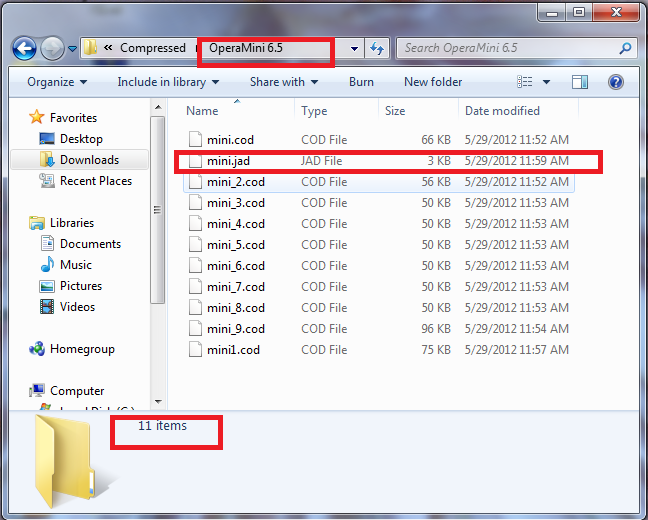Viewport: 648px width, 520px height.
Task: Open the Include in library menu
Action: (x=168, y=82)
